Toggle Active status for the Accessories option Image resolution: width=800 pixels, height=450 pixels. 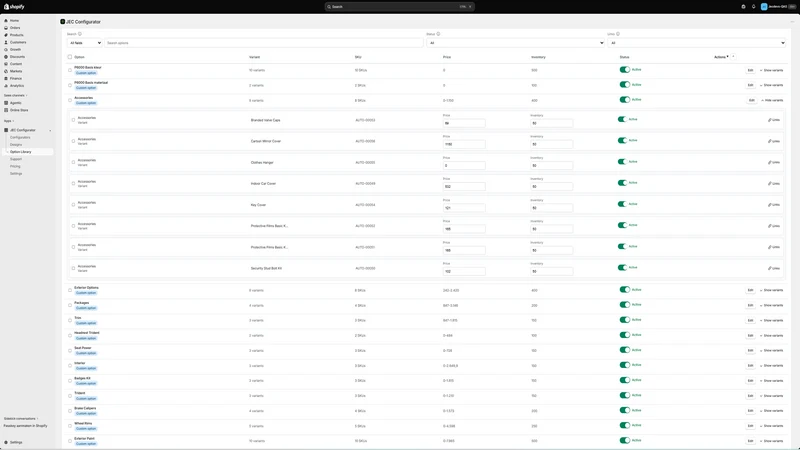624,100
